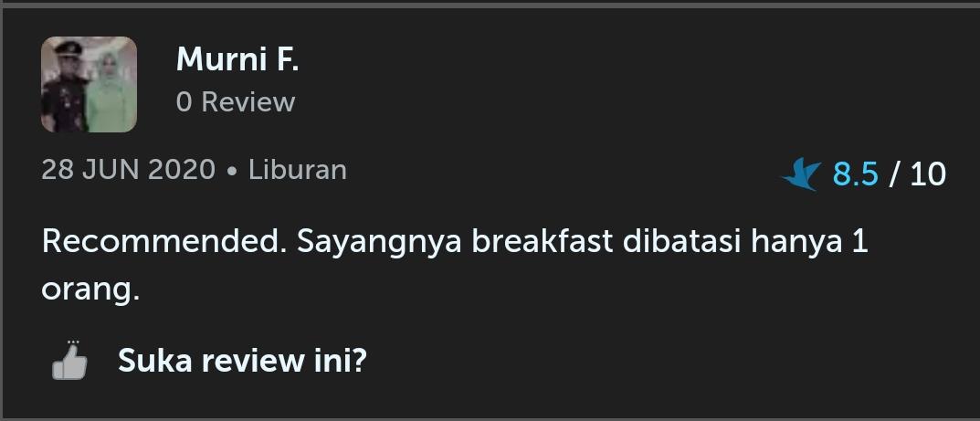Click the word Recommended in the review
This screenshot has height=421, width=980.
click(161, 242)
